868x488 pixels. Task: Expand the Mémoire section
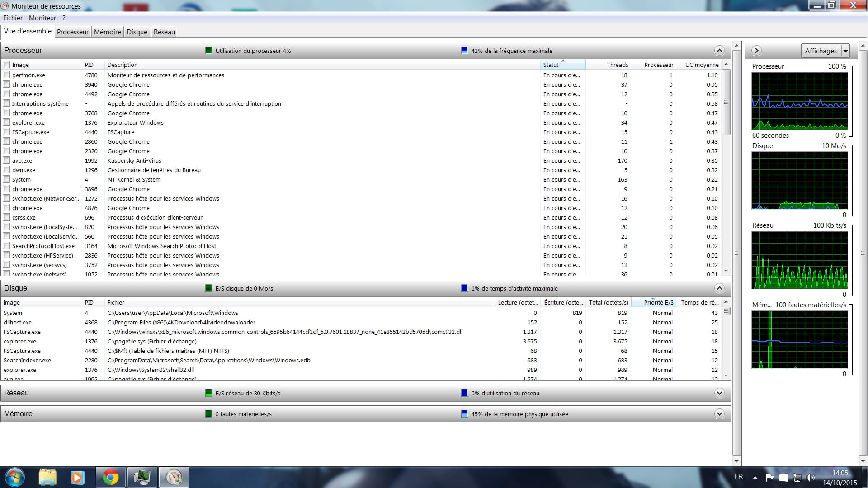coord(719,414)
